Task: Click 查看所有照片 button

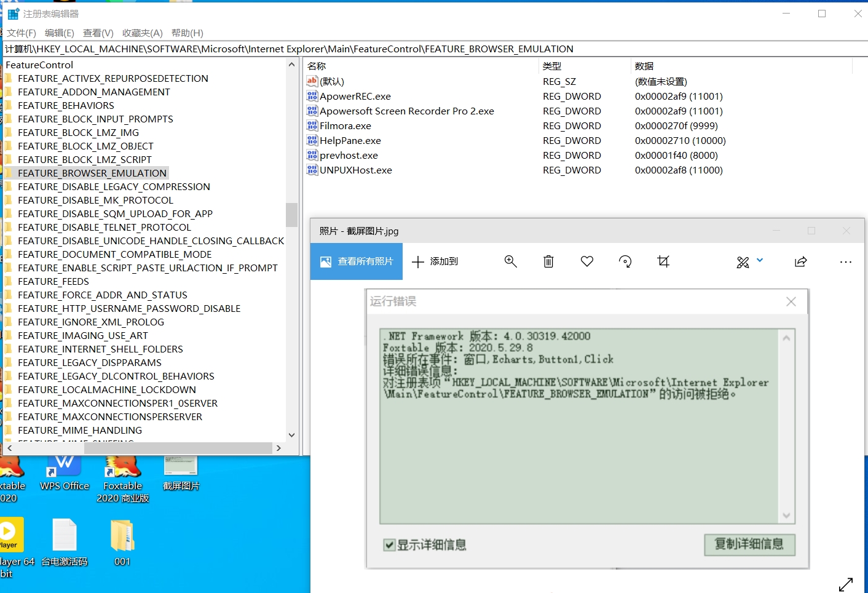Action: [x=357, y=261]
